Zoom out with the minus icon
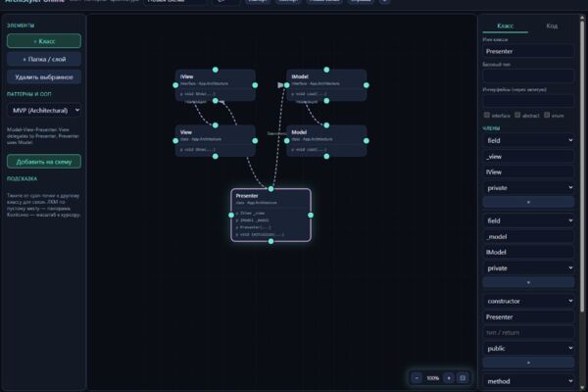 [416, 378]
